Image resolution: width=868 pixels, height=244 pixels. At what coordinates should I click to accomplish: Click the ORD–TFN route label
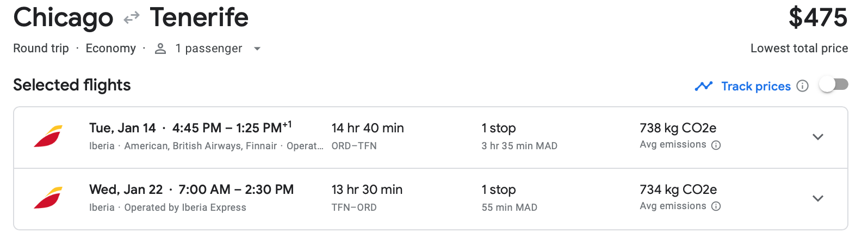pyautogui.click(x=354, y=146)
